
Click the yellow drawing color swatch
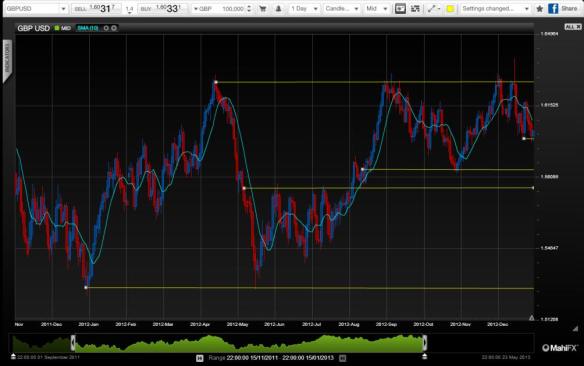[x=450, y=9]
